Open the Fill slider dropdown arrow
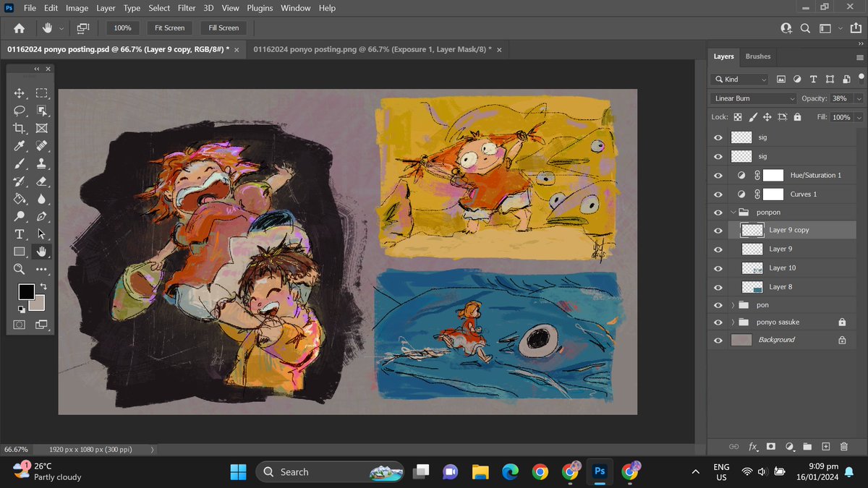The width and height of the screenshot is (868, 488). point(859,116)
